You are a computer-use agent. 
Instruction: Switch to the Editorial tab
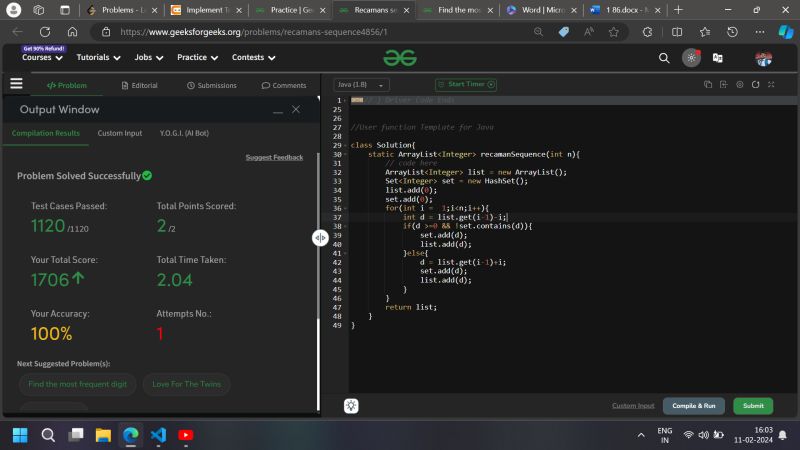click(139, 85)
